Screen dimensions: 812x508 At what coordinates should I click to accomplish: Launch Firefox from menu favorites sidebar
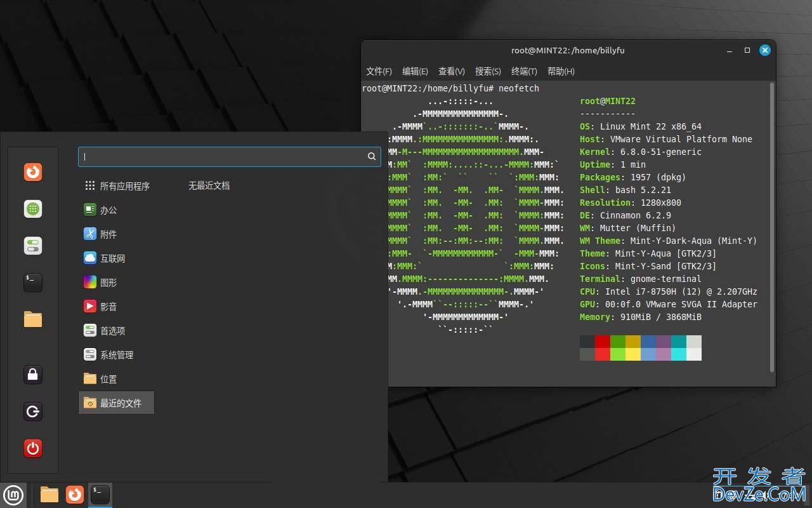(x=33, y=172)
